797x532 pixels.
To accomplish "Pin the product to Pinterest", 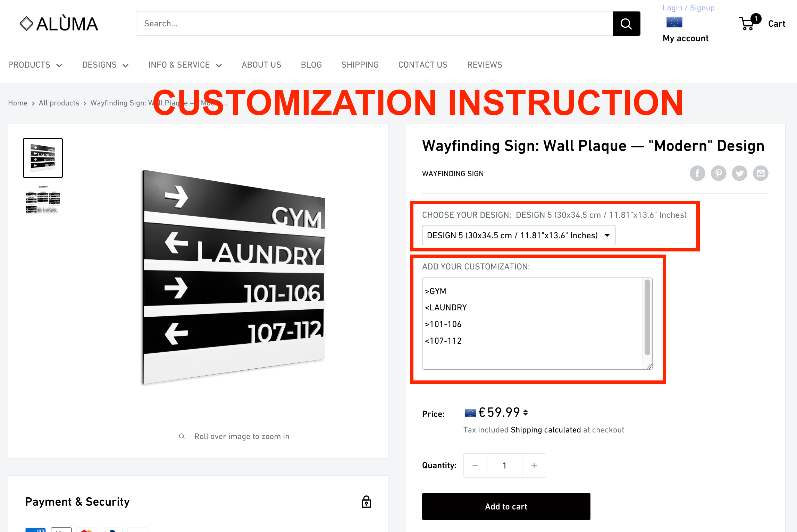I will pyautogui.click(x=719, y=173).
